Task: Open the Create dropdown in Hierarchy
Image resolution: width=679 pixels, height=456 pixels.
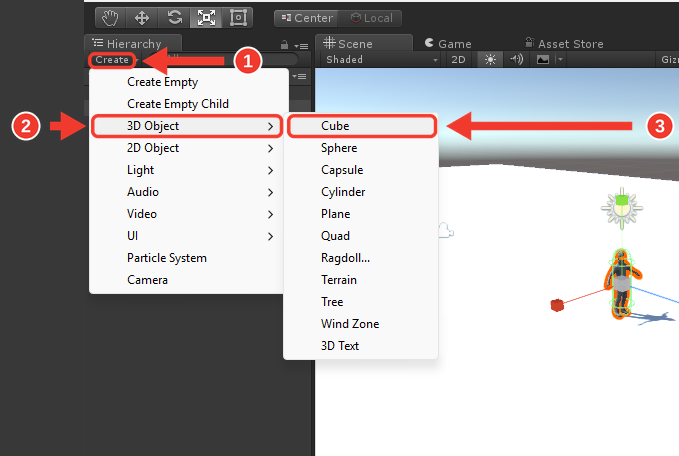Action: [x=112, y=60]
